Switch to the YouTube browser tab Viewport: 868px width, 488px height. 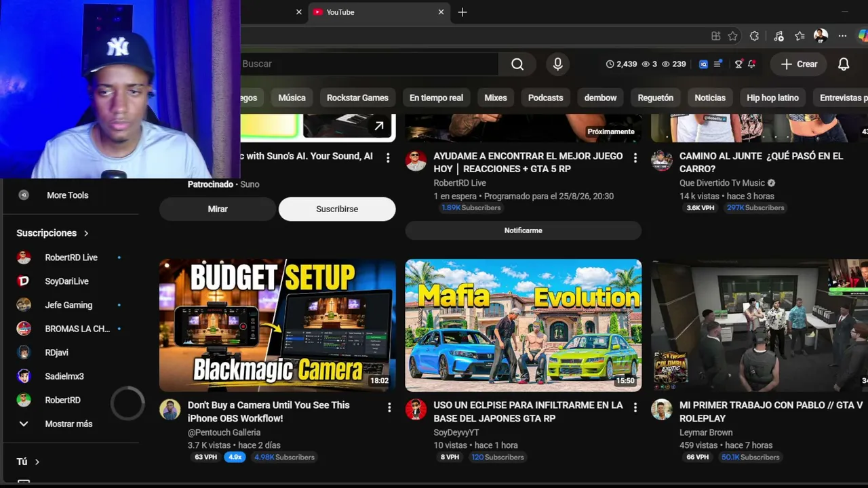379,12
